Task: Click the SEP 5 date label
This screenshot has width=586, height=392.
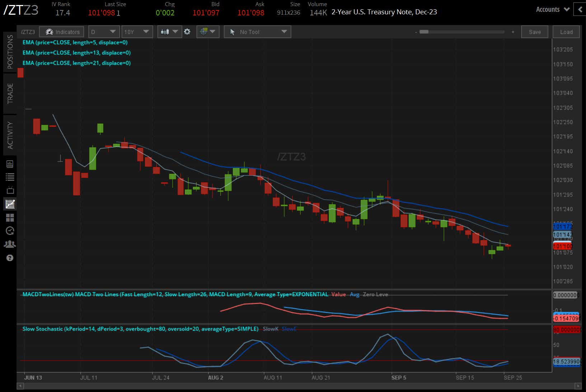Action: click(399, 378)
